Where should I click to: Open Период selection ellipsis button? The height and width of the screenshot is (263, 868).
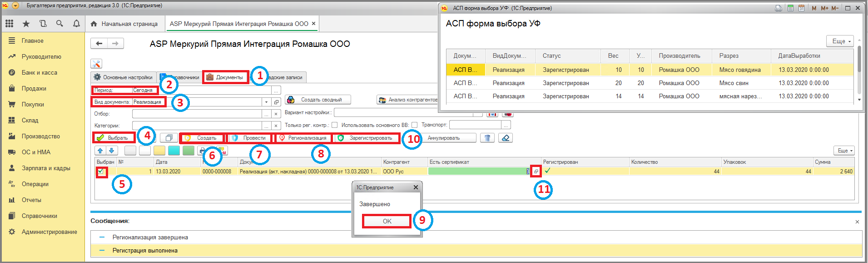pos(276,90)
